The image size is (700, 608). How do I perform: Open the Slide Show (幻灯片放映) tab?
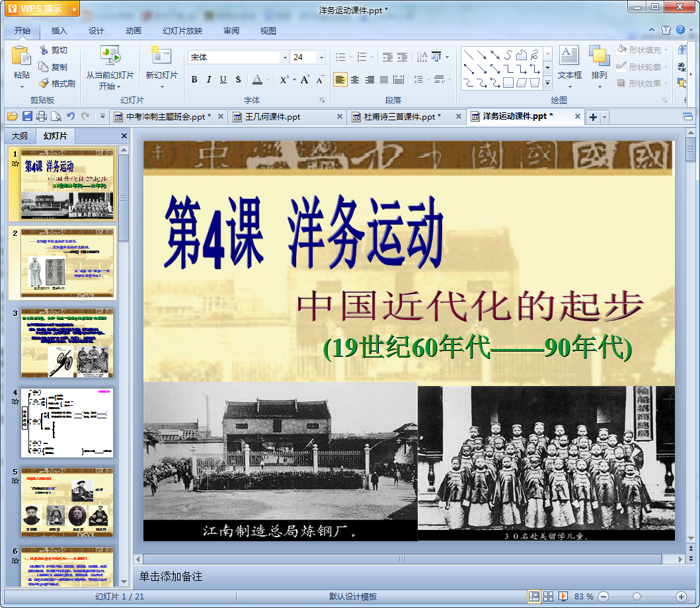tap(182, 31)
